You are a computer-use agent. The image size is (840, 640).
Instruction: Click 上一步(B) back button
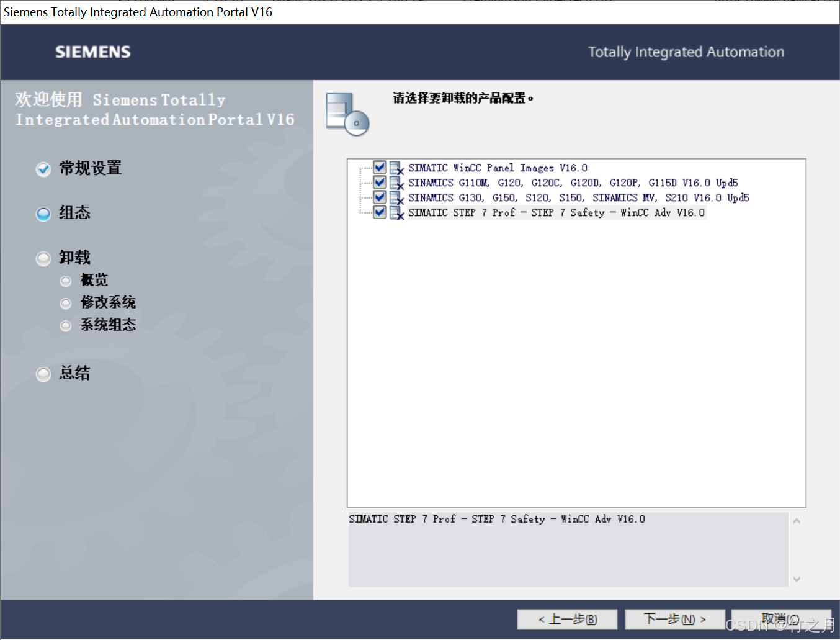coord(567,619)
